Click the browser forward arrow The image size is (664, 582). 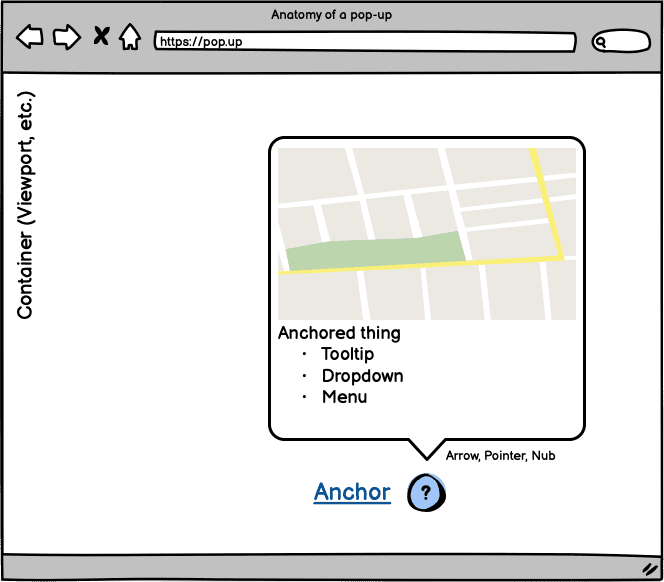coord(66,38)
